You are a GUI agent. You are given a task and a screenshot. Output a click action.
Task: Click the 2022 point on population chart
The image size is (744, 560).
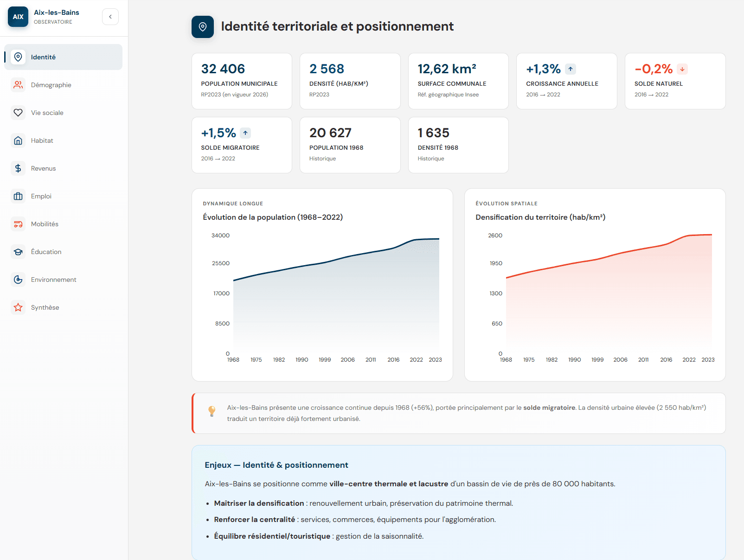pos(416,240)
